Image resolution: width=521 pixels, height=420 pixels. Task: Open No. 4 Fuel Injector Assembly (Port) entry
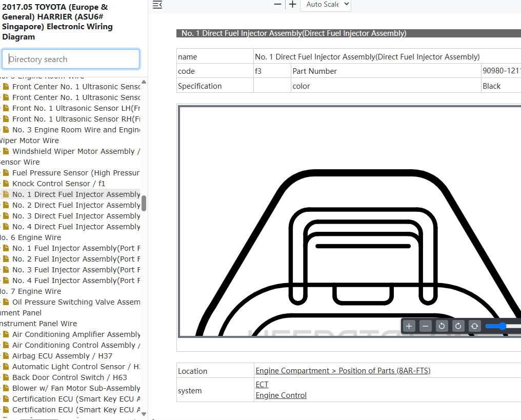pos(76,281)
